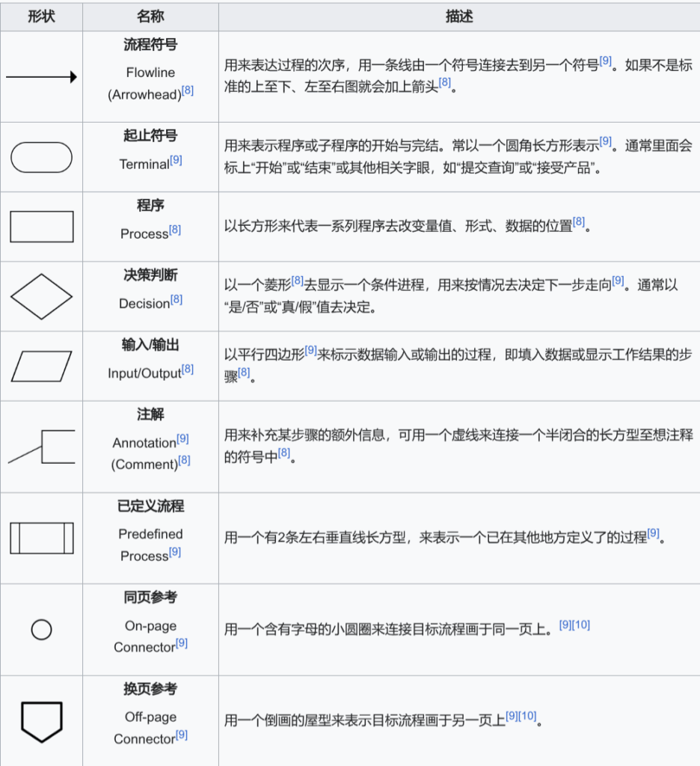Click the 决策判断 name text
This screenshot has width=700, height=766.
150,275
